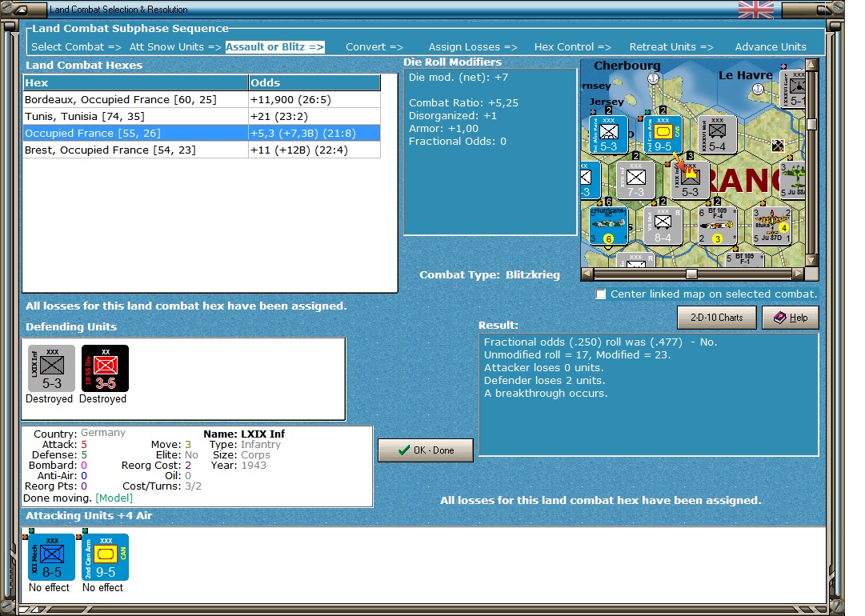Click the map horizontal scrollbar thumb
Image resolution: width=865 pixels, height=616 pixels.
tap(691, 274)
